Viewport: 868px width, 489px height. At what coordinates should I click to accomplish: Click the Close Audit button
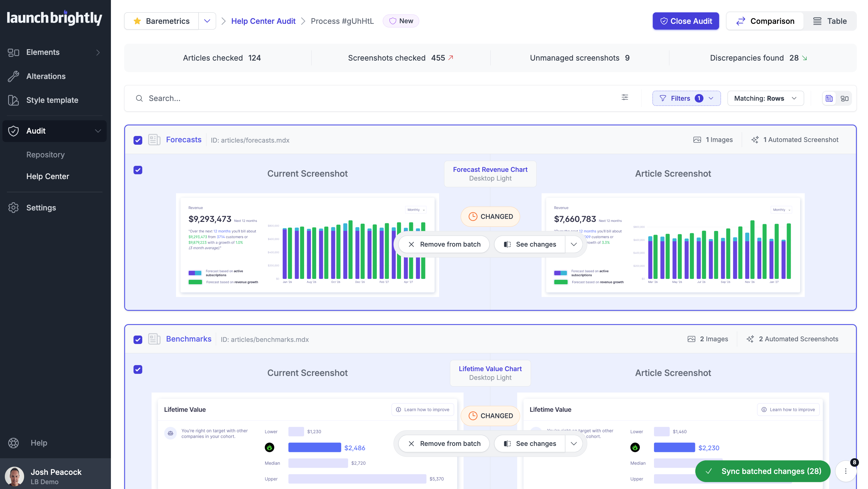click(x=686, y=21)
